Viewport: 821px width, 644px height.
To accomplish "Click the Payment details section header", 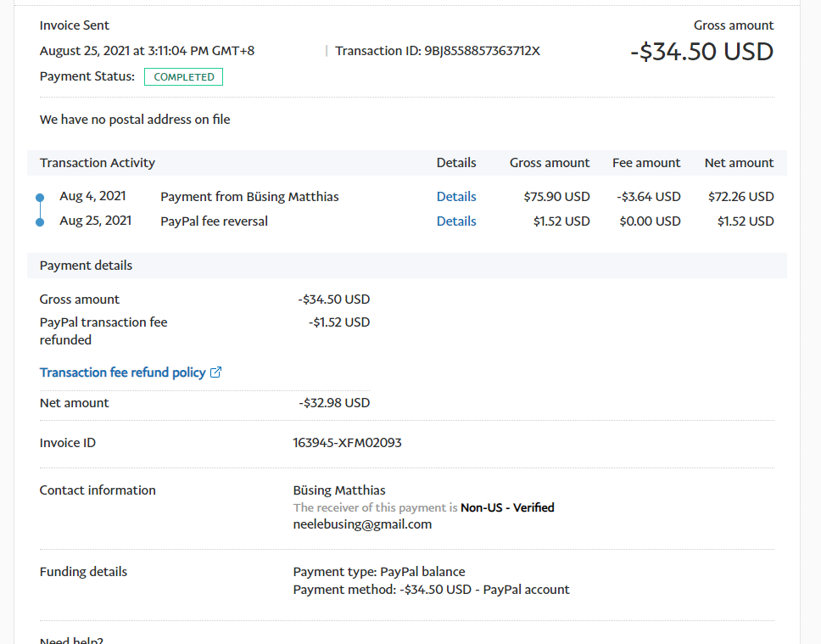I will [x=86, y=266].
